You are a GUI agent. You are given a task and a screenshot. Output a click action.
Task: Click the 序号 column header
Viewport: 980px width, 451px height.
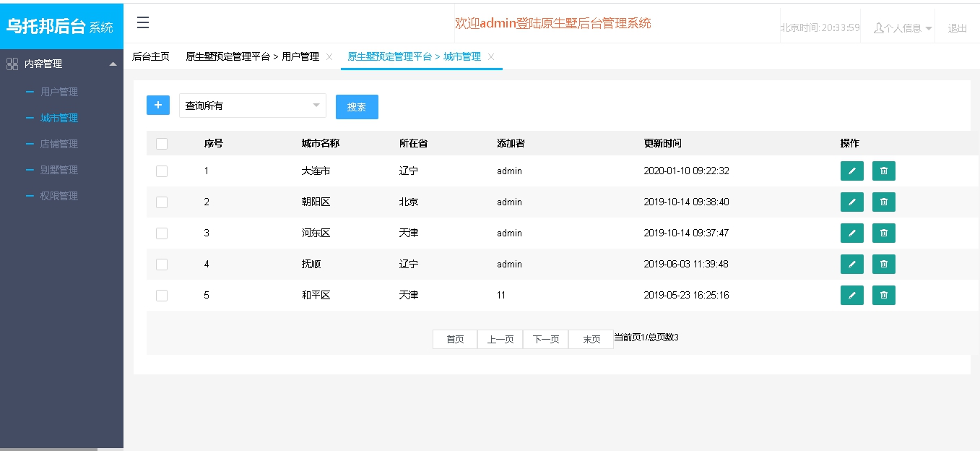(x=214, y=143)
